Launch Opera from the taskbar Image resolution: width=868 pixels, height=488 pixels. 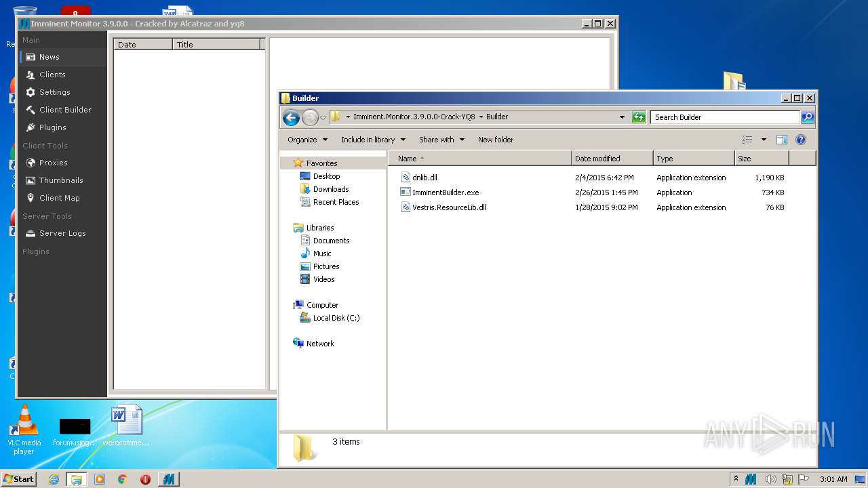145,479
